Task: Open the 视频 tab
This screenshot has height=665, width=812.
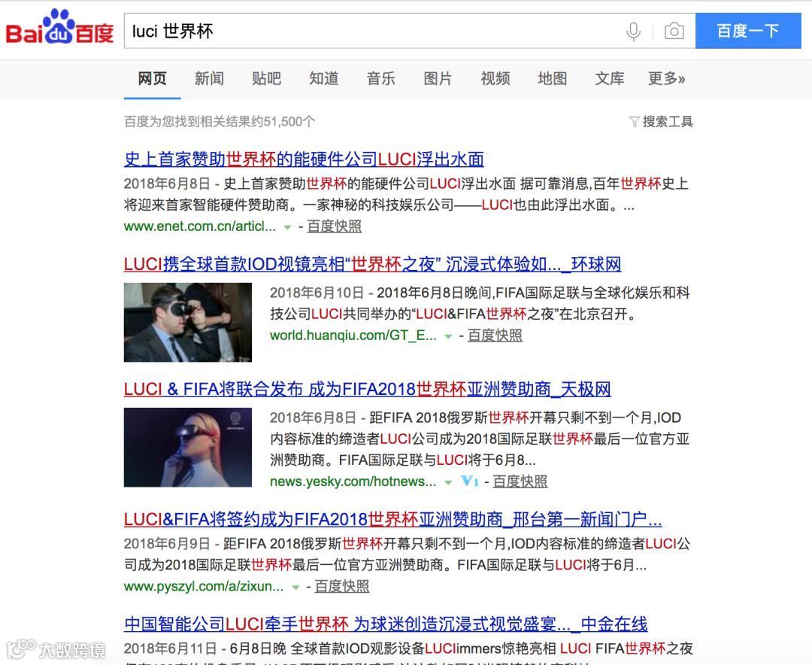Action: [x=495, y=79]
